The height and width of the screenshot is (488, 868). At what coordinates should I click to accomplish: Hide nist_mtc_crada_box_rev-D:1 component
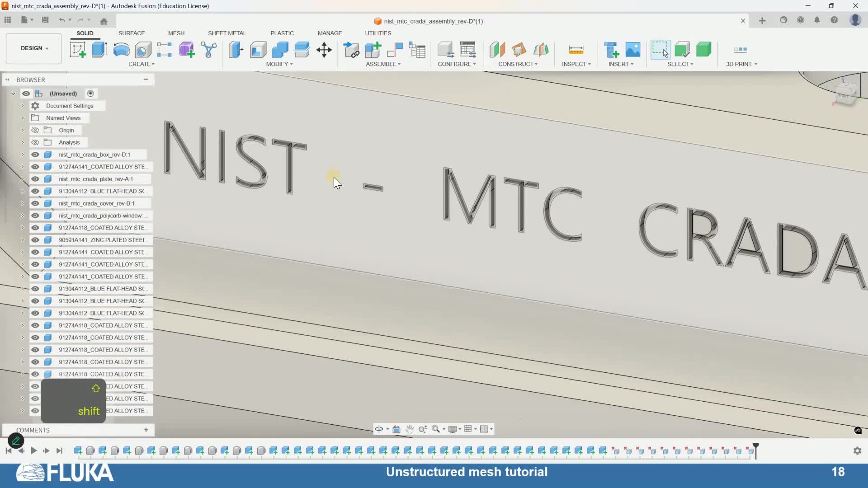coord(35,155)
